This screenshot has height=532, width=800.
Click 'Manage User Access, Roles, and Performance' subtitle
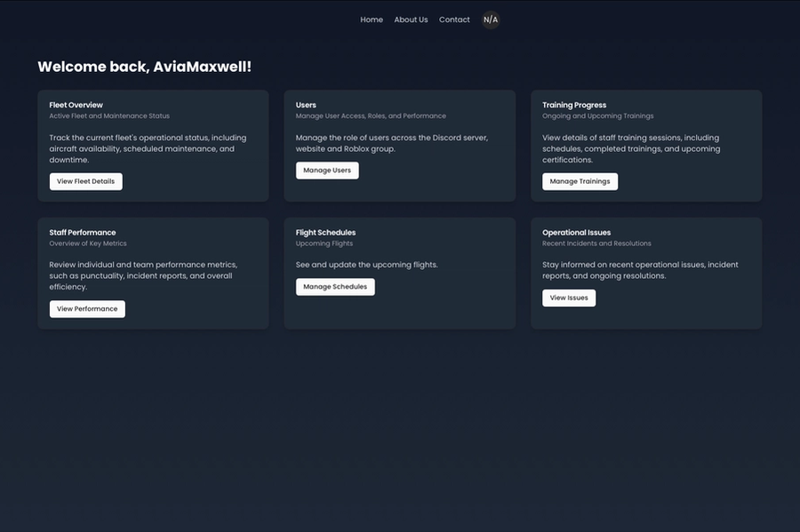tap(371, 116)
